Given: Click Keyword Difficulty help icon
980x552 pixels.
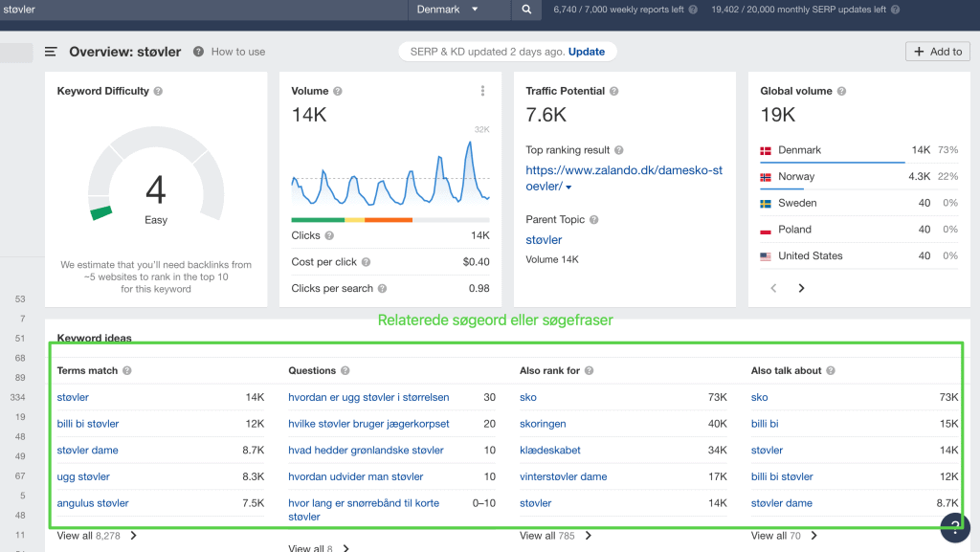Looking at the screenshot, I should 158,91.
